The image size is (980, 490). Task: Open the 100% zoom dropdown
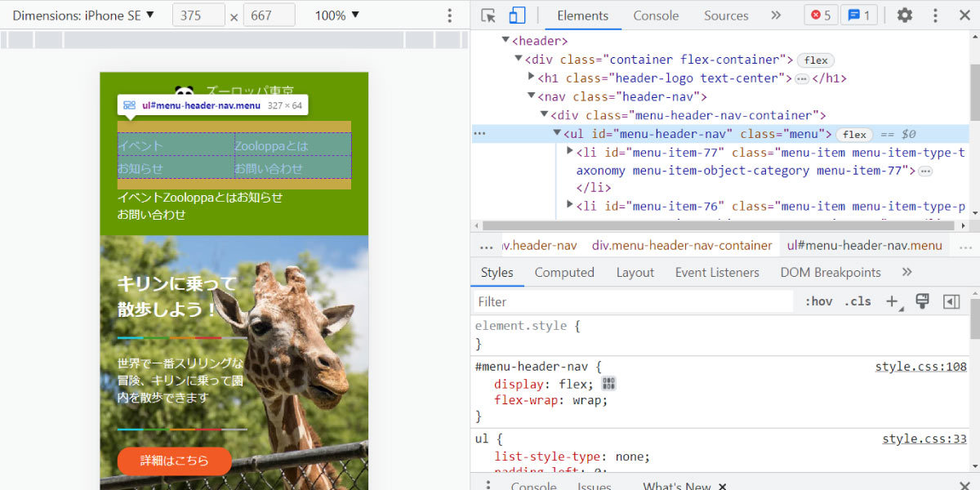point(336,16)
